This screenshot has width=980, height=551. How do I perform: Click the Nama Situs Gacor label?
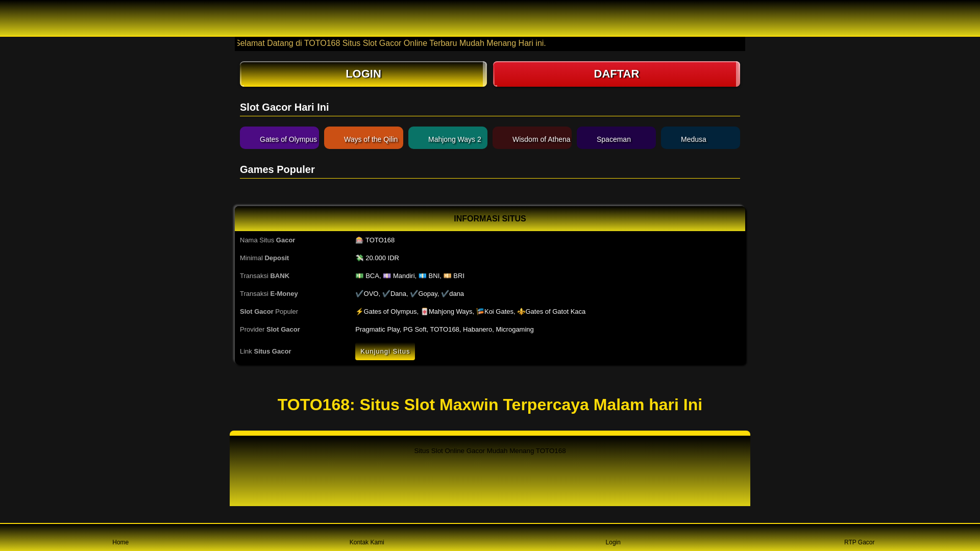point(267,240)
